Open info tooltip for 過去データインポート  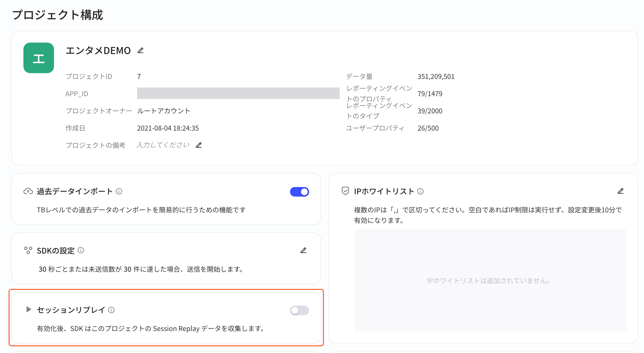(119, 192)
